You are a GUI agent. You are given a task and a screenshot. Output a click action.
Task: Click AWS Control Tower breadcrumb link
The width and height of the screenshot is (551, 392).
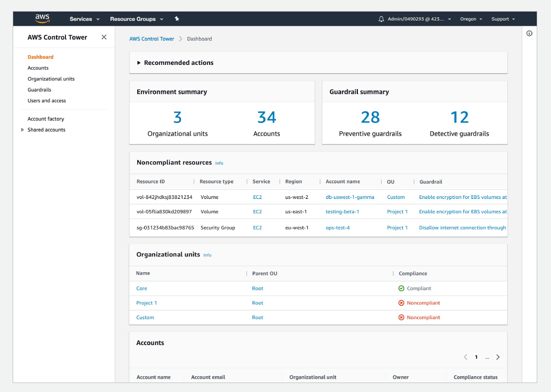[x=151, y=39]
